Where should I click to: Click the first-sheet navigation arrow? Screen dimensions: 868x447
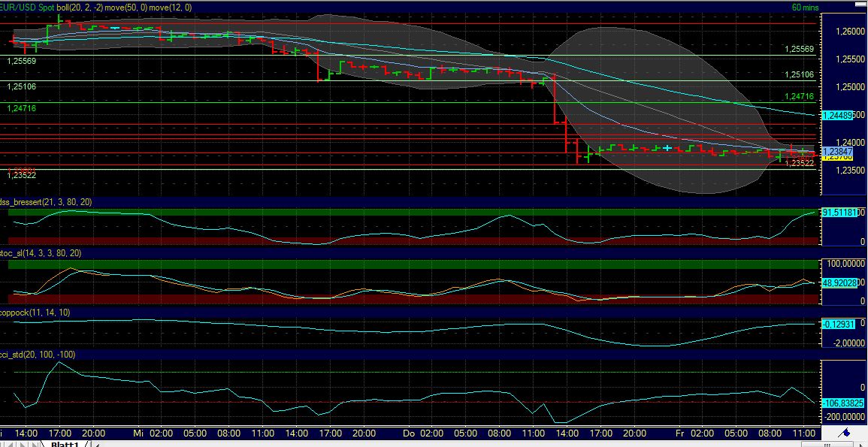(2, 444)
